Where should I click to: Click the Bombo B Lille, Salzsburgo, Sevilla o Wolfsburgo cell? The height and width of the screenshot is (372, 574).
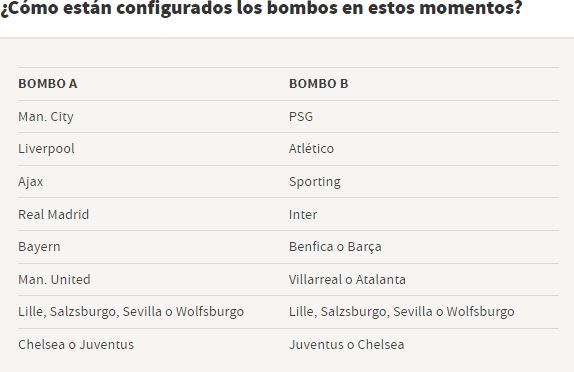tap(402, 312)
